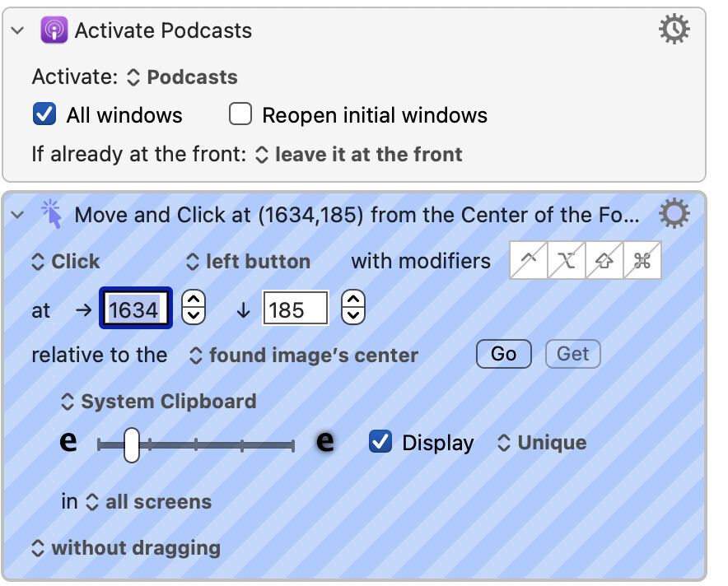Toggle the Option modifier key
This screenshot has width=728, height=586.
click(567, 260)
